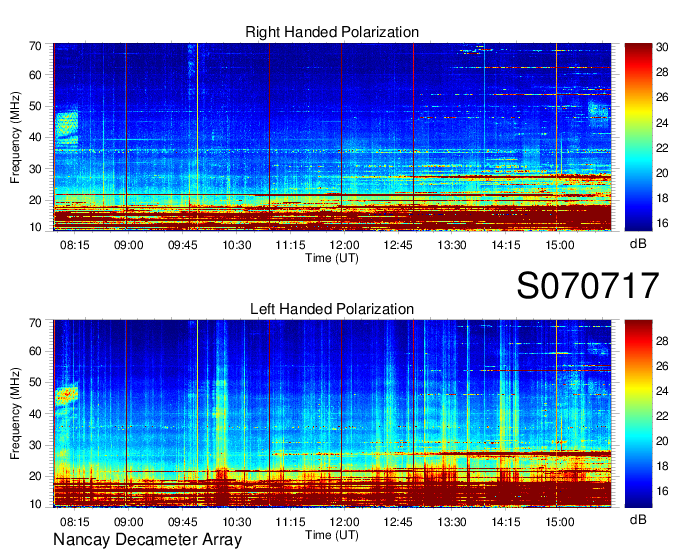Click the 13:30 time tick on Left Handed plot
The height and width of the screenshot is (552, 680).
pyautogui.click(x=451, y=522)
